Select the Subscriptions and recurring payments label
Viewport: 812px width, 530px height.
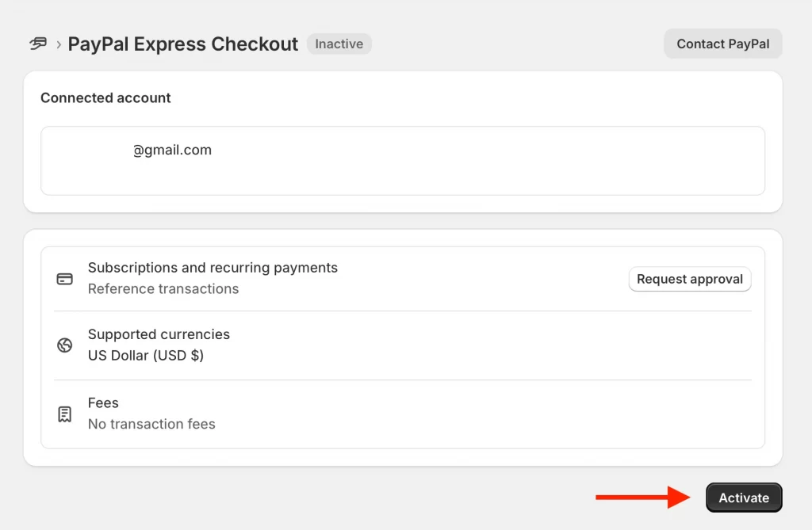point(213,268)
